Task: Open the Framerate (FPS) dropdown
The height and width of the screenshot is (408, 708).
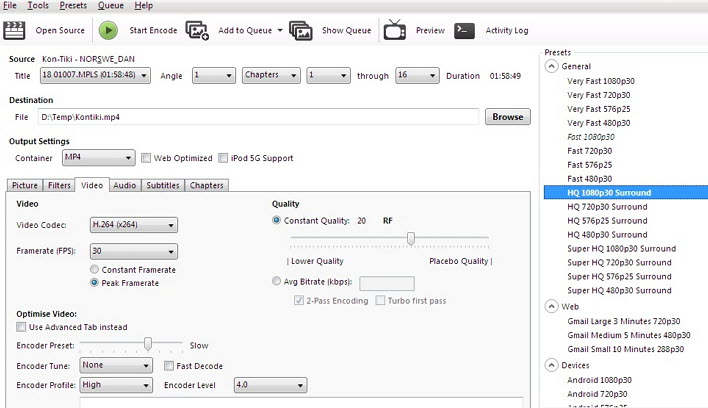Action: (x=134, y=251)
